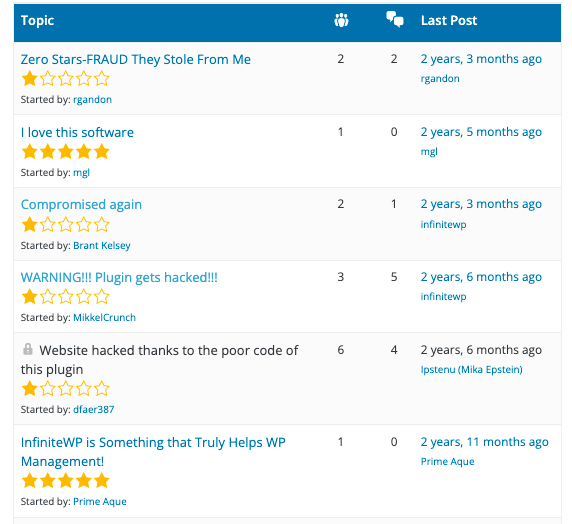Viewport: 572px width, 524px height.
Task: Click infinitewp last poster on Compromised again row
Action: pos(443,224)
